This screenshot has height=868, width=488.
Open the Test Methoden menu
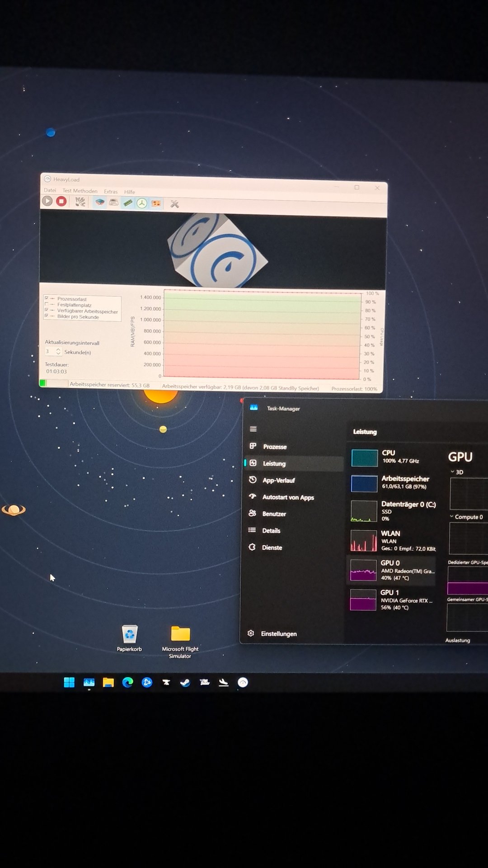pyautogui.click(x=80, y=191)
